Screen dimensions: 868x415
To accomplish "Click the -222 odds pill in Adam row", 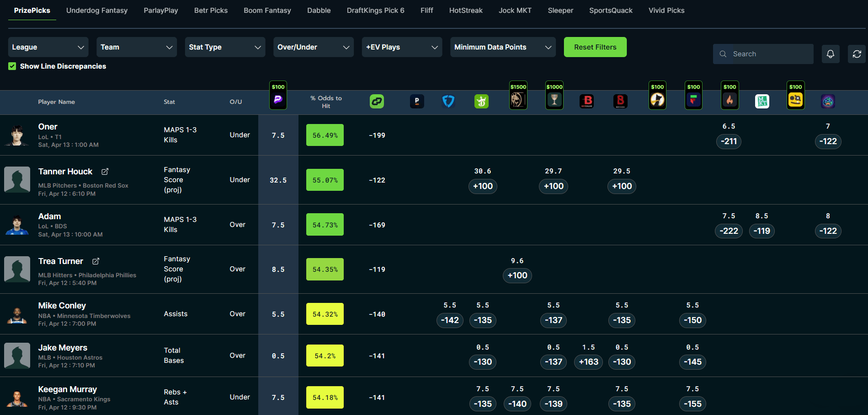I will (x=729, y=231).
